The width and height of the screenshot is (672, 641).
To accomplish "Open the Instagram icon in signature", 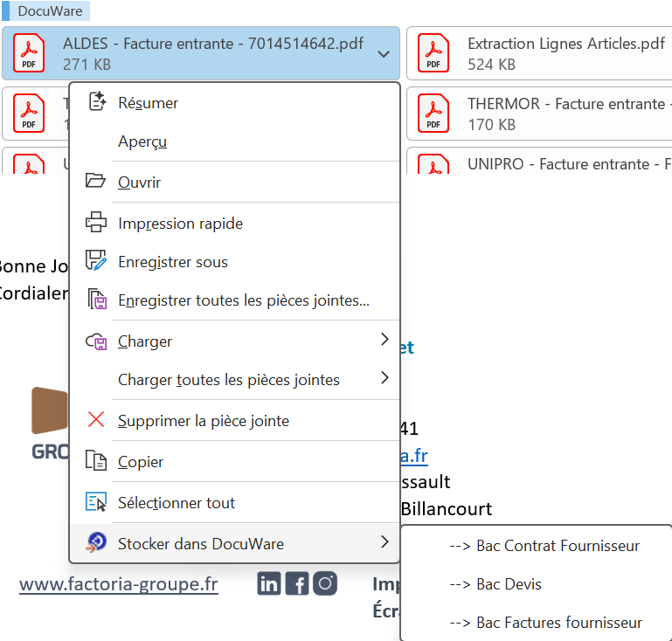I will [325, 583].
